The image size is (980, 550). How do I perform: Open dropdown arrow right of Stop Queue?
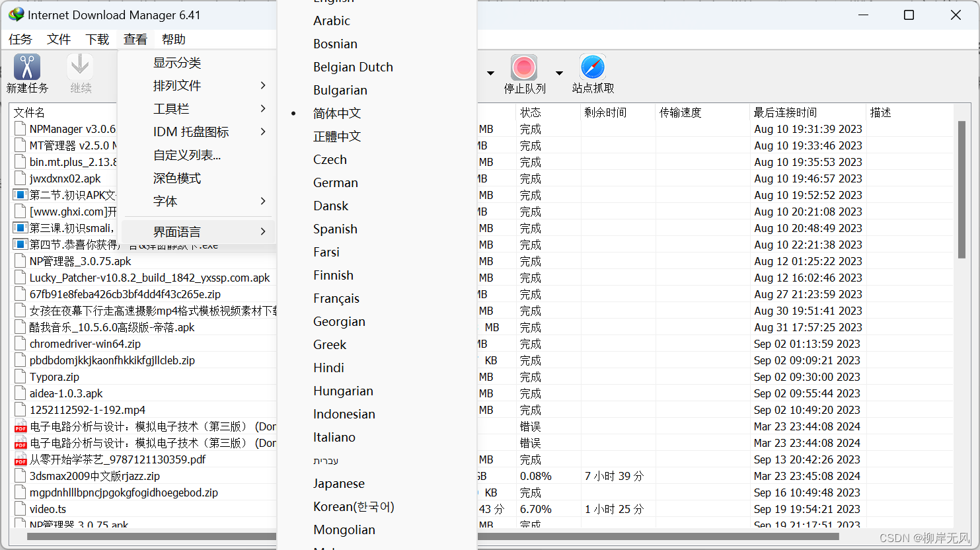(x=559, y=73)
